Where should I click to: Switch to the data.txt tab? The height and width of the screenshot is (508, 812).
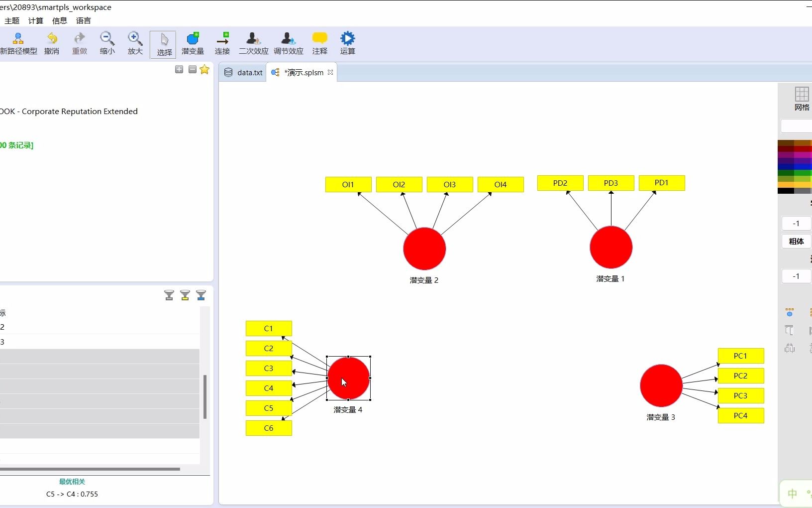pos(243,72)
